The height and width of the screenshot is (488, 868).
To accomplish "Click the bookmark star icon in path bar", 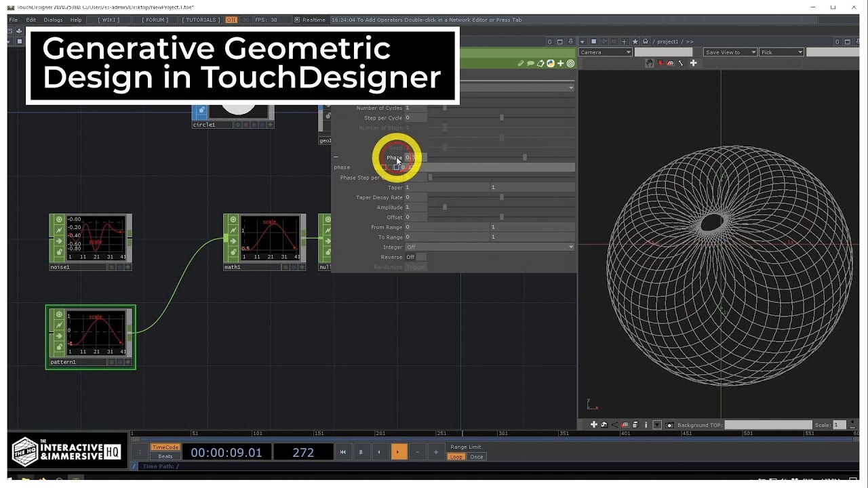I will [x=635, y=41].
